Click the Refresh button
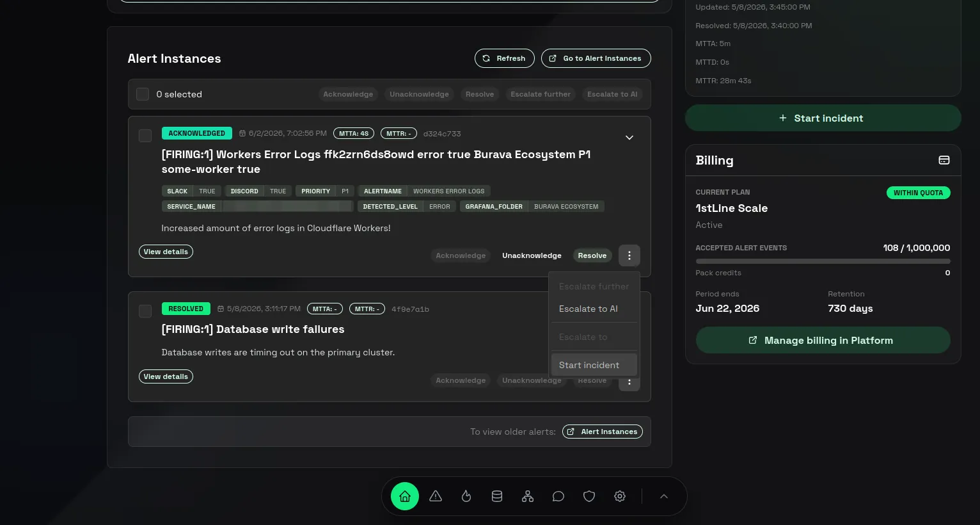The width and height of the screenshot is (980, 525). click(504, 58)
